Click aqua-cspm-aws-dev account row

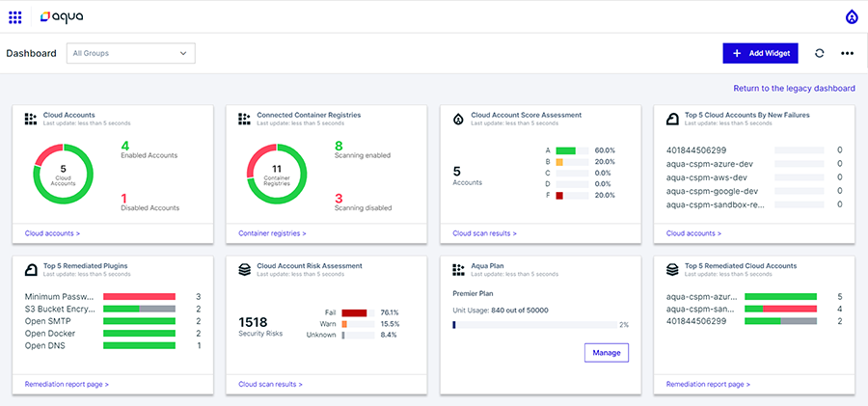[x=754, y=177]
